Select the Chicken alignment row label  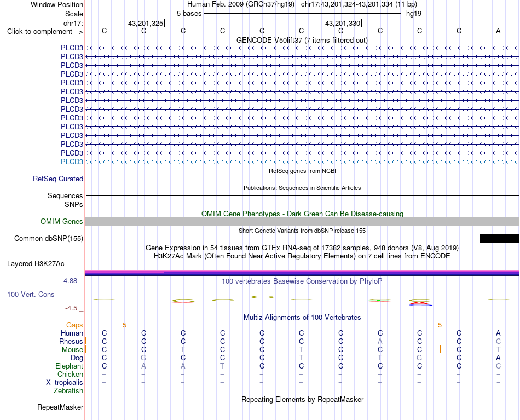[x=70, y=374]
